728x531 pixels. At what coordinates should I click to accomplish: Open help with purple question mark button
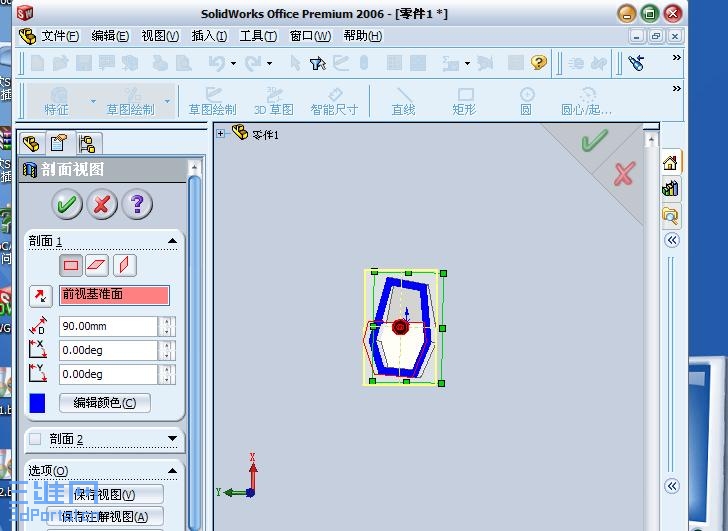pyautogui.click(x=137, y=204)
